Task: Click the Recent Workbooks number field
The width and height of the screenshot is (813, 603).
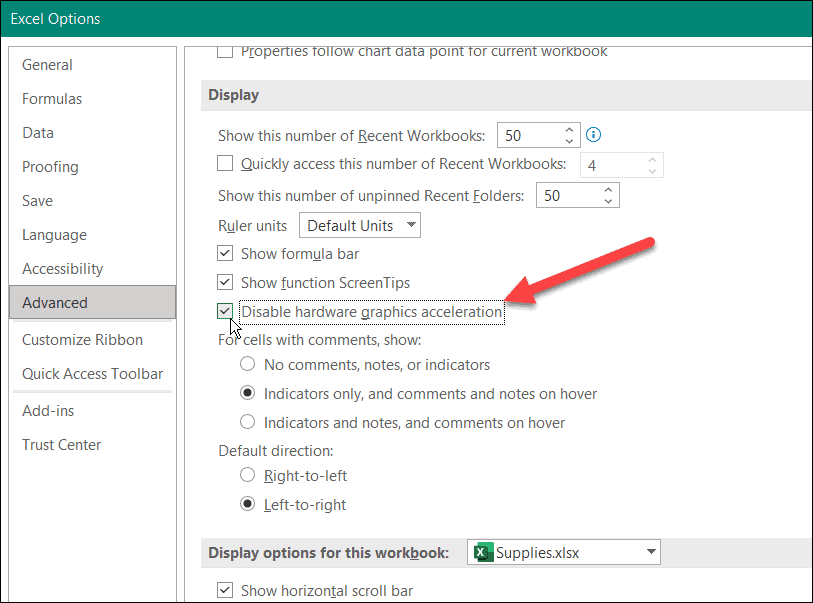Action: 527,135
